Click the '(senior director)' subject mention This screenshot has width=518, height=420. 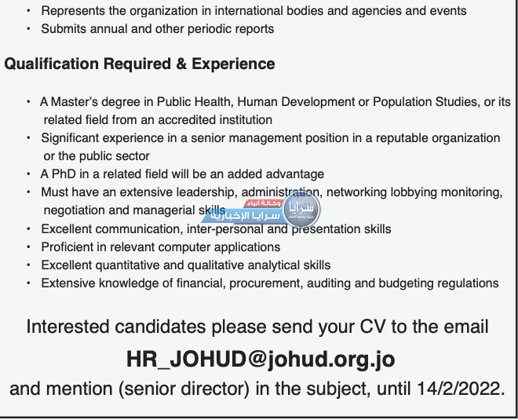pyautogui.click(x=184, y=389)
